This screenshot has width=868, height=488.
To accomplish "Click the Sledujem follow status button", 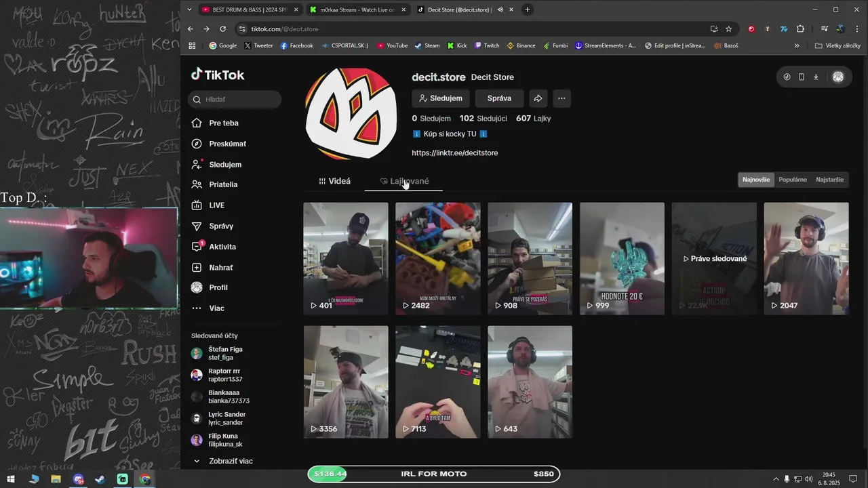I will tap(441, 98).
